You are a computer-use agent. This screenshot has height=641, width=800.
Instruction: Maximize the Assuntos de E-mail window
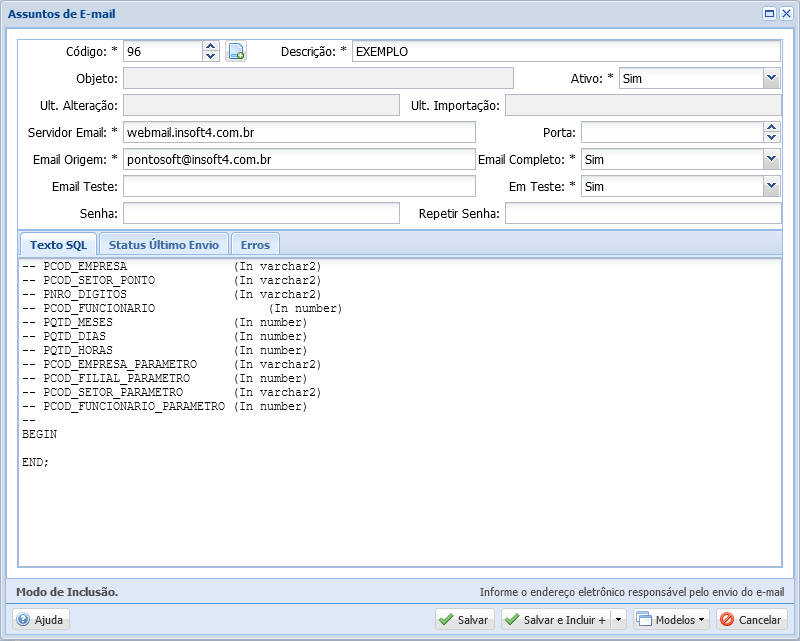click(x=769, y=14)
